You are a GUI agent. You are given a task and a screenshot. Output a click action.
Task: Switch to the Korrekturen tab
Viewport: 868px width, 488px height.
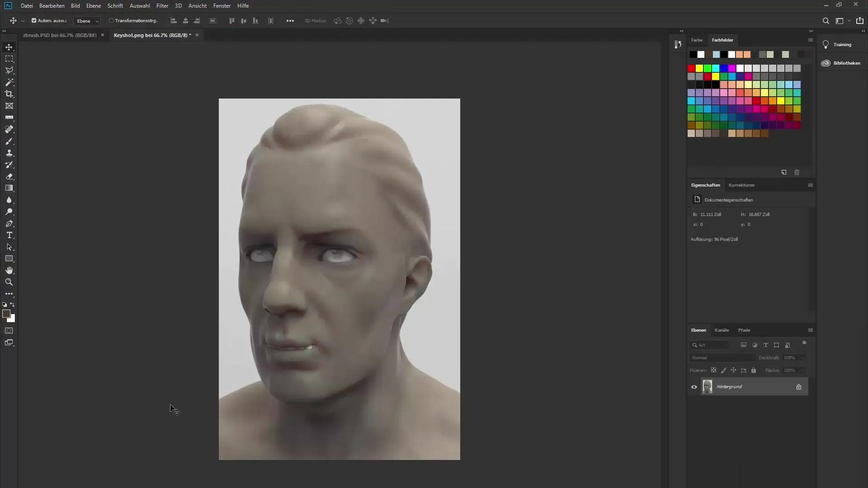pyautogui.click(x=741, y=185)
